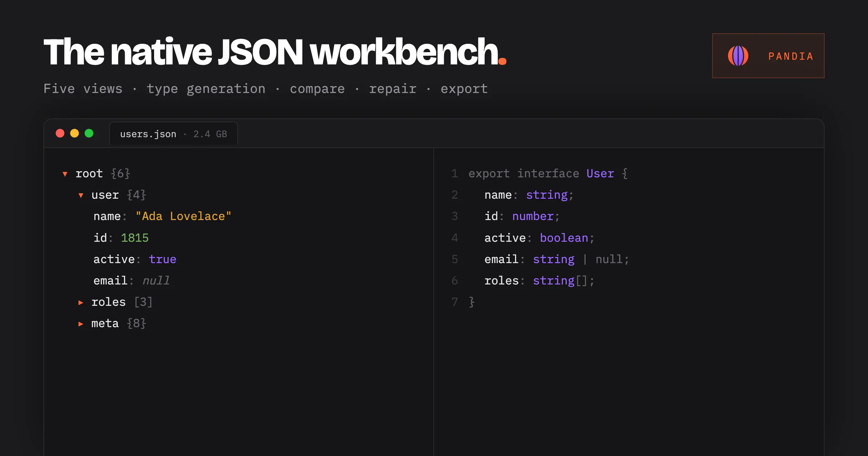868x456 pixels.
Task: Select the user {4} tree row
Action: pos(112,195)
